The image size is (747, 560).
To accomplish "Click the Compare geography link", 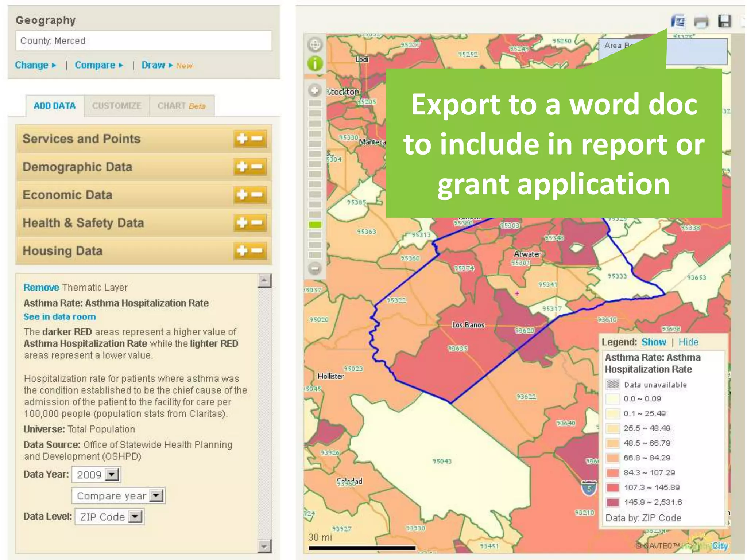I will point(99,65).
